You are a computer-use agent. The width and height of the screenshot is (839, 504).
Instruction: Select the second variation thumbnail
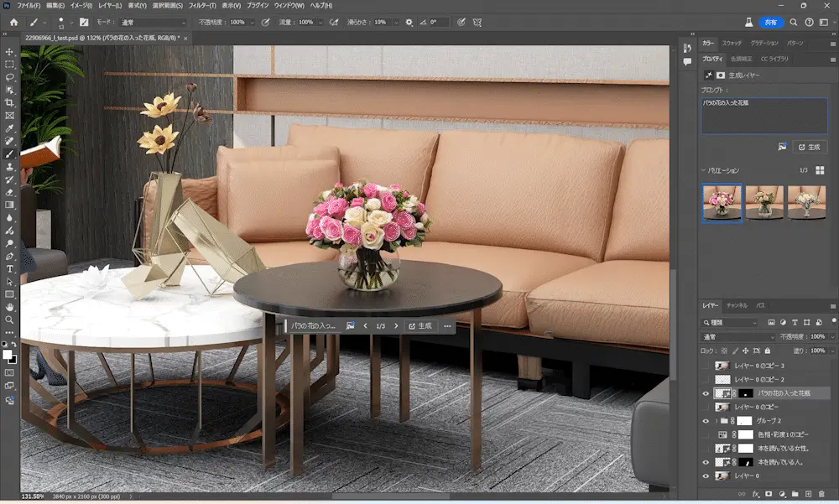[x=764, y=202]
